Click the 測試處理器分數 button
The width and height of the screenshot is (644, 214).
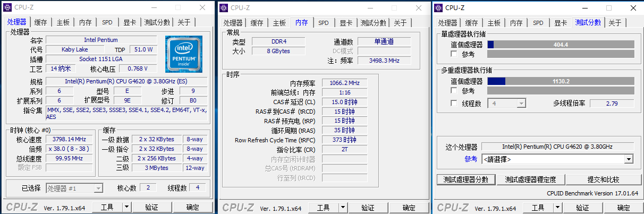(x=466, y=179)
